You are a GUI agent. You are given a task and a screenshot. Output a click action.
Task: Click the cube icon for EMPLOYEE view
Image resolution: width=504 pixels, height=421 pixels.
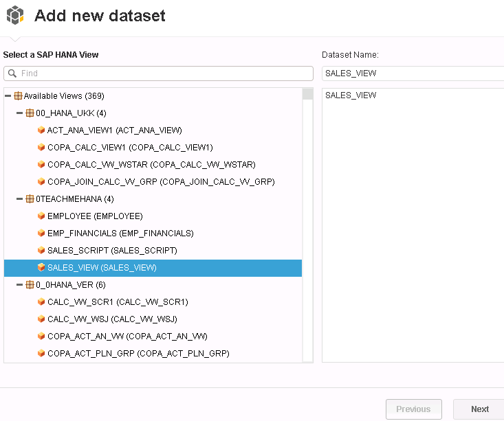[x=41, y=216]
